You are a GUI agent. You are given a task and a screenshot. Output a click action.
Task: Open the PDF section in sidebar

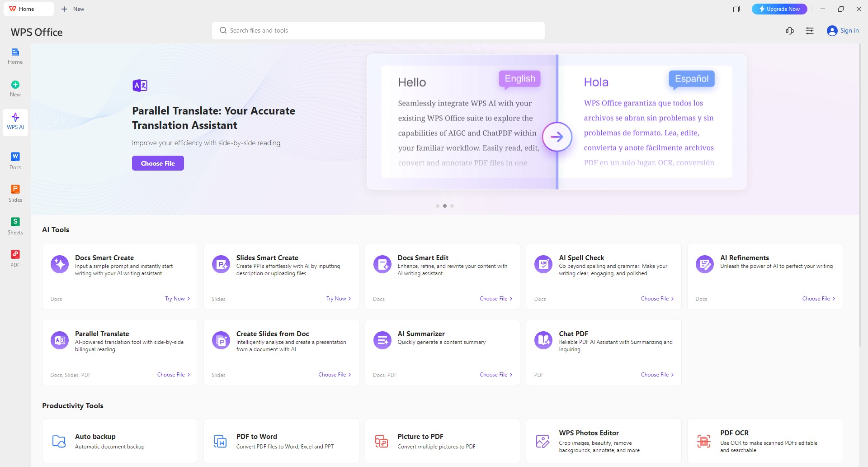coord(15,258)
